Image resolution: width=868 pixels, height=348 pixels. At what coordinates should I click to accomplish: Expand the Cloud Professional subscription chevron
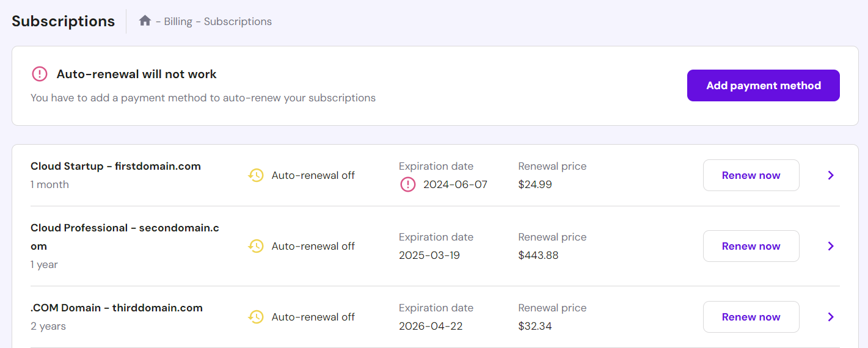pos(831,246)
